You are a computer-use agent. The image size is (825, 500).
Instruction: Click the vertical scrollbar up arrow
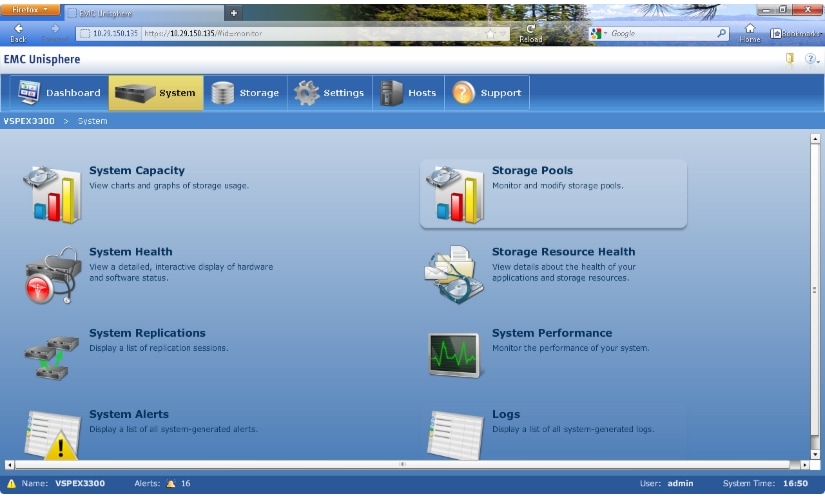814,139
